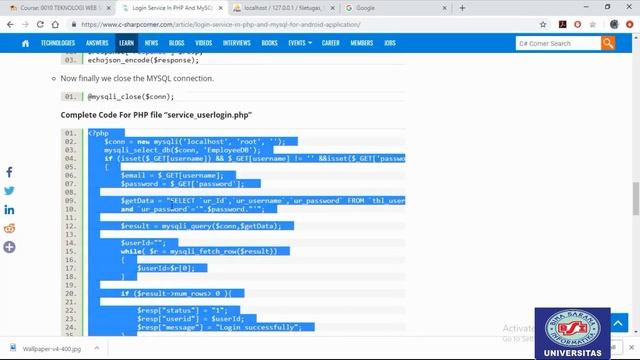View the site padlock information

coord(74,24)
